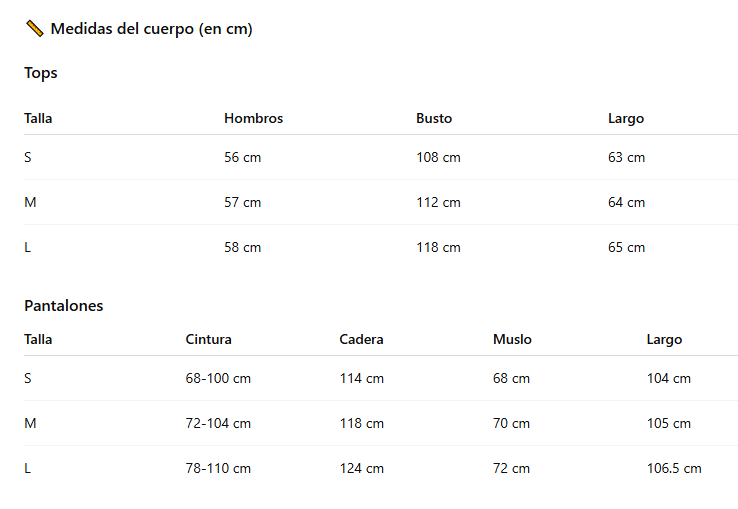Select the 56 cm shoulder value
This screenshot has width=738, height=509.
pyautogui.click(x=243, y=157)
